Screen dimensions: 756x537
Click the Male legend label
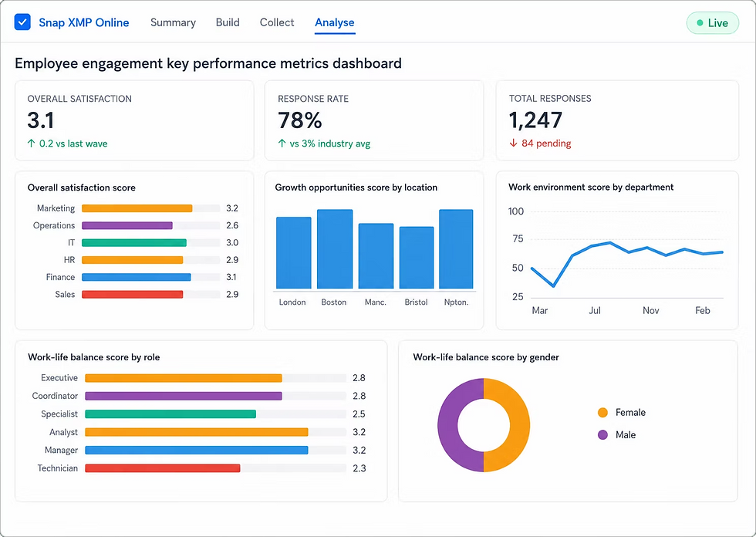point(626,435)
